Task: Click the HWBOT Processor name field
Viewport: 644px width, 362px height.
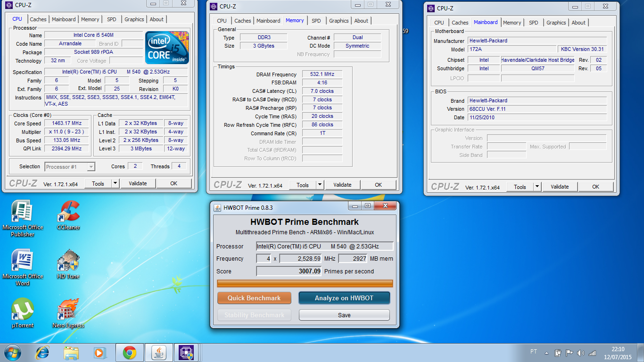Action: (x=324, y=246)
